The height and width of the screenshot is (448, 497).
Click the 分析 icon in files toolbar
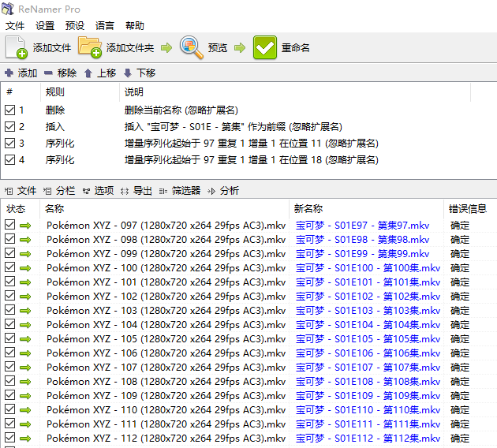tap(211, 191)
